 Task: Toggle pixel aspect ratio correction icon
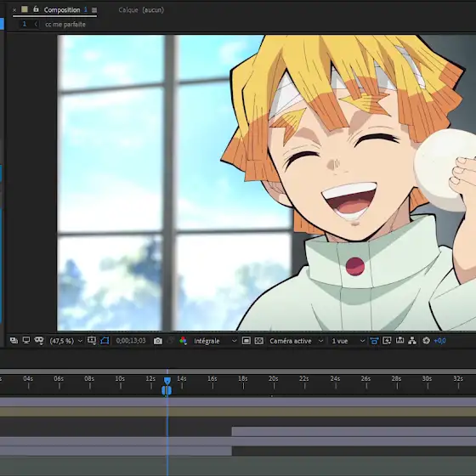click(x=374, y=341)
